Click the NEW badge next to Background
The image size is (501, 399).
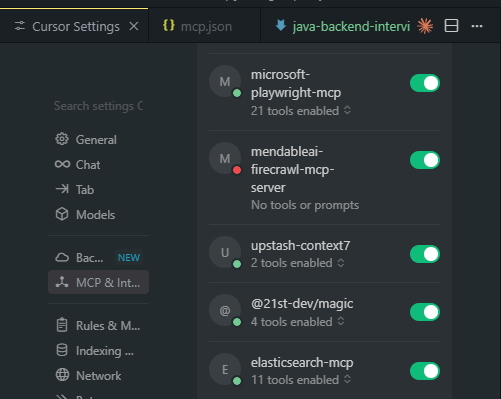pyautogui.click(x=129, y=257)
